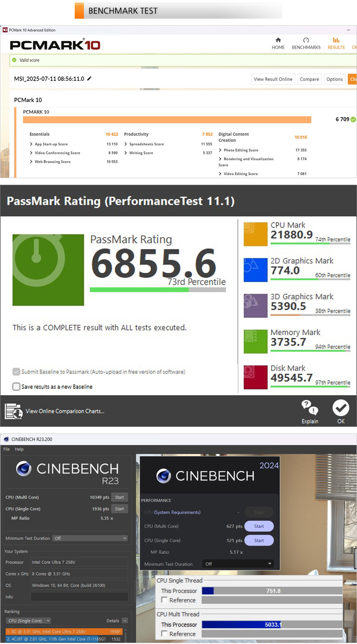This screenshot has height=644, width=357.
Task: Click the Disk Mark red icon
Action: point(255,377)
